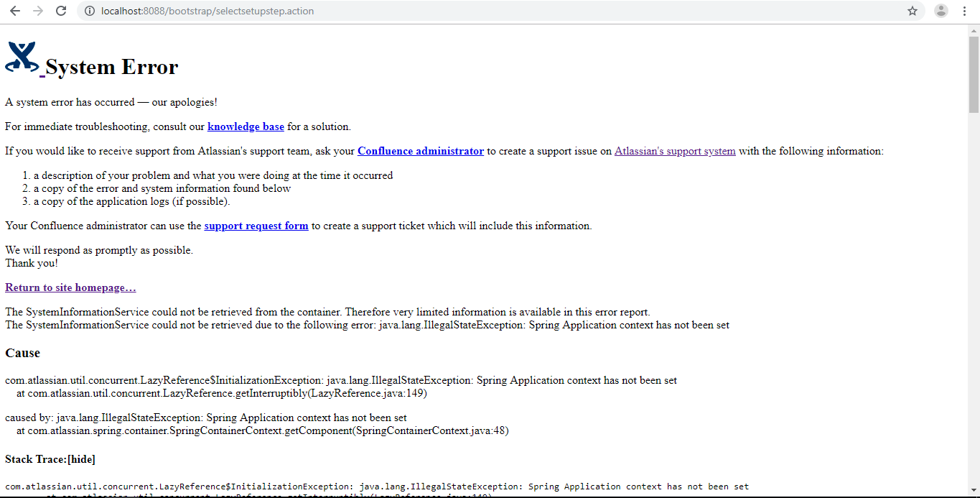This screenshot has width=980, height=498.
Task: Hide the stack trace via [hide]
Action: [81, 459]
